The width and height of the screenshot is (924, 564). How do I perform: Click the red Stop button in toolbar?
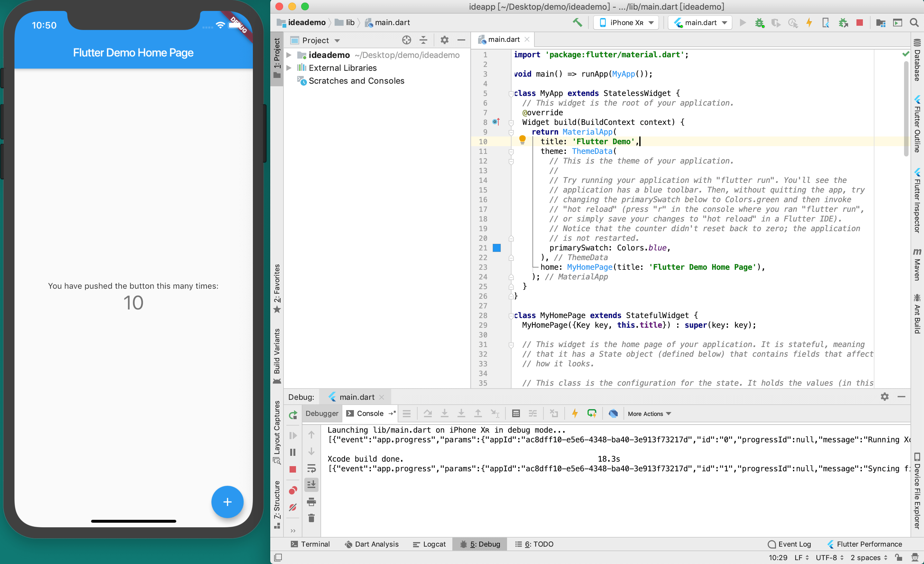[860, 23]
